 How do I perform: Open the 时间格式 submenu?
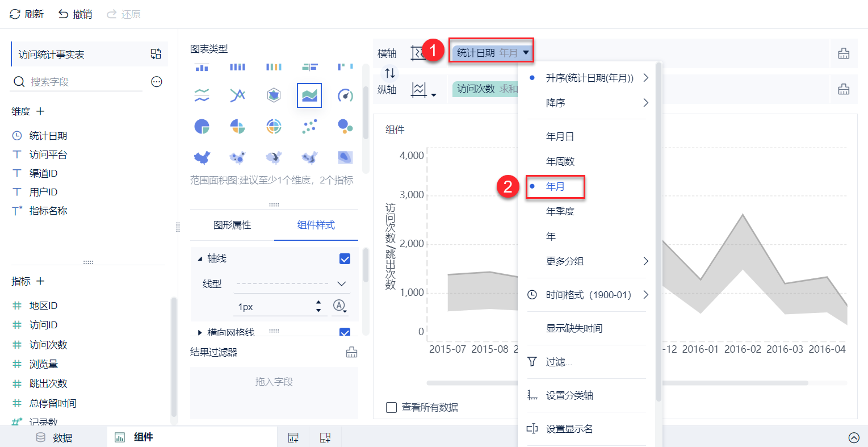tap(587, 295)
